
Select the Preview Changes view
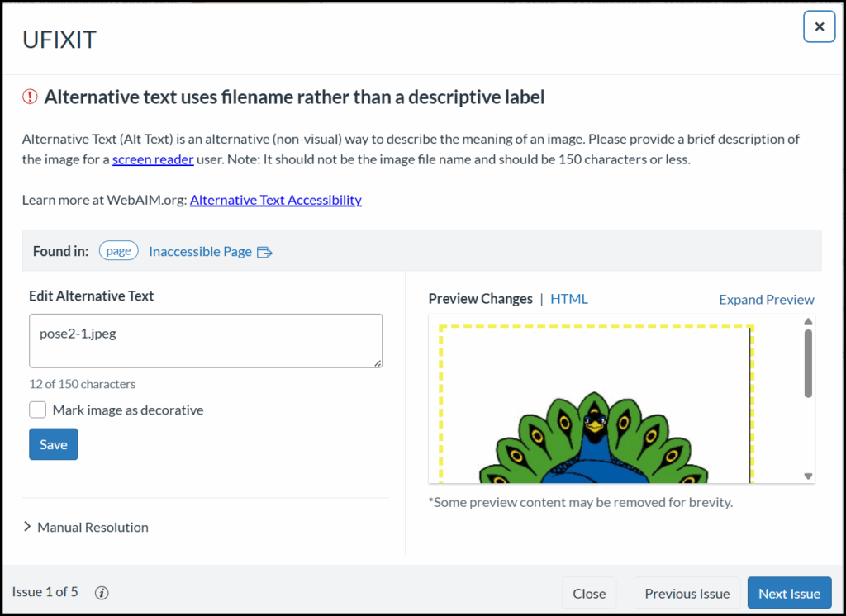[x=480, y=299]
